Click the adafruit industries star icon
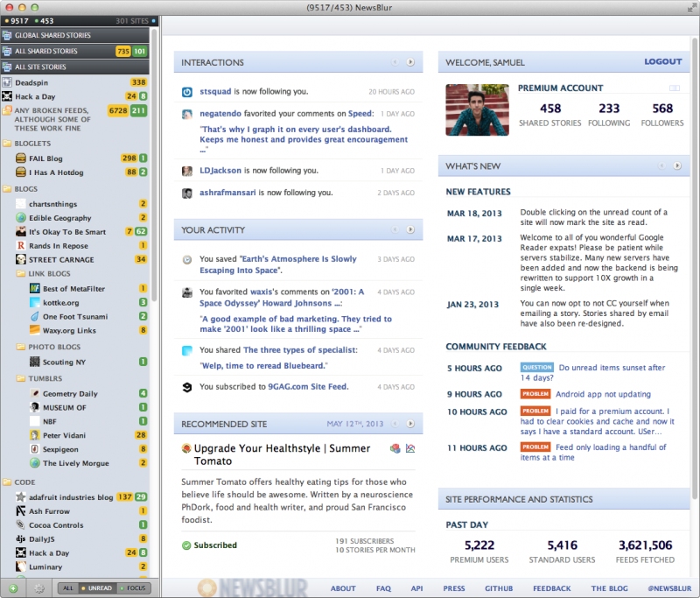 (x=20, y=496)
